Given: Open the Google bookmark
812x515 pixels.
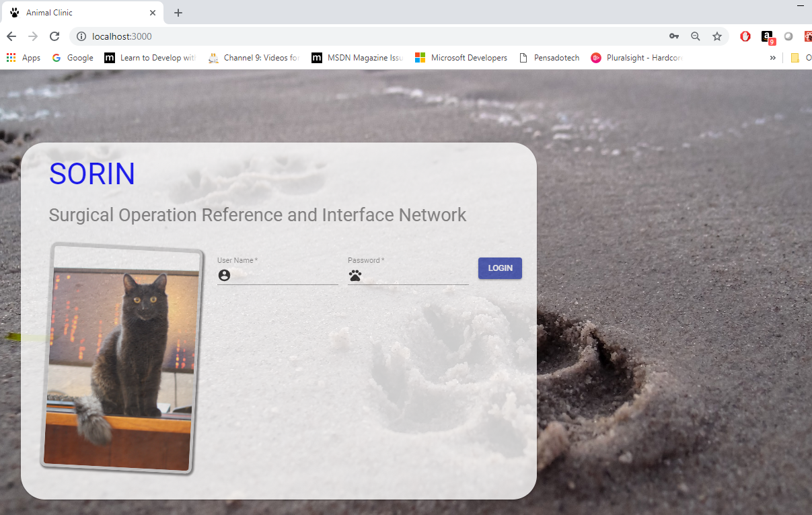Looking at the screenshot, I should click(x=73, y=58).
